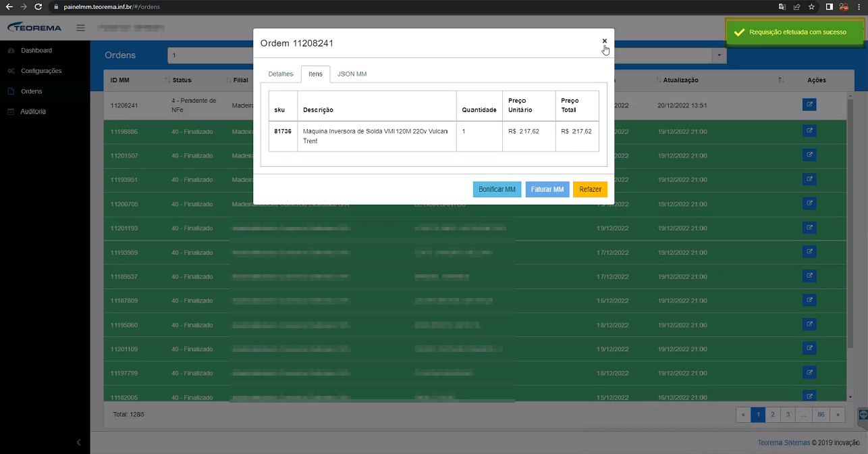This screenshot has width=868, height=454.
Task: Click the yellow Refazer button
Action: pyautogui.click(x=590, y=190)
